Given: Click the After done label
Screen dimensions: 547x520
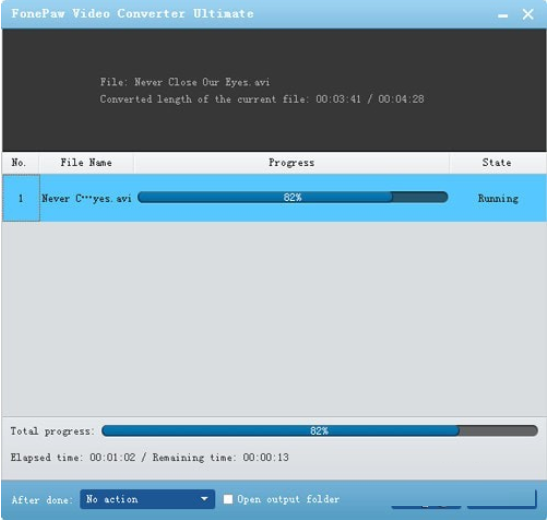Looking at the screenshot, I should click(x=42, y=500).
